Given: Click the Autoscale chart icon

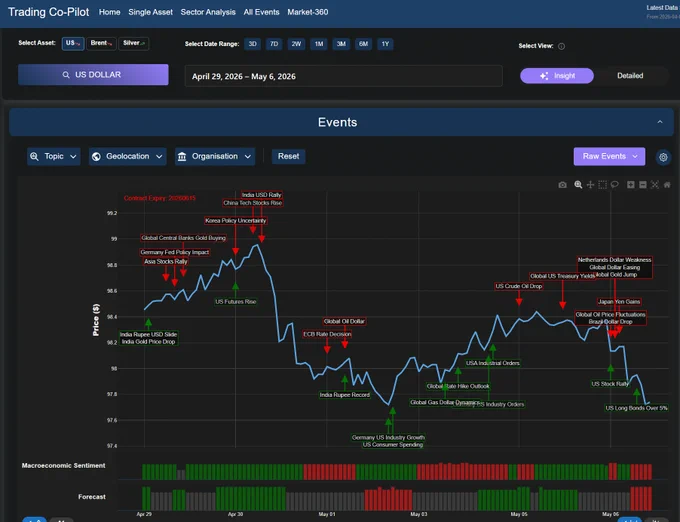Looking at the screenshot, I should 655,185.
